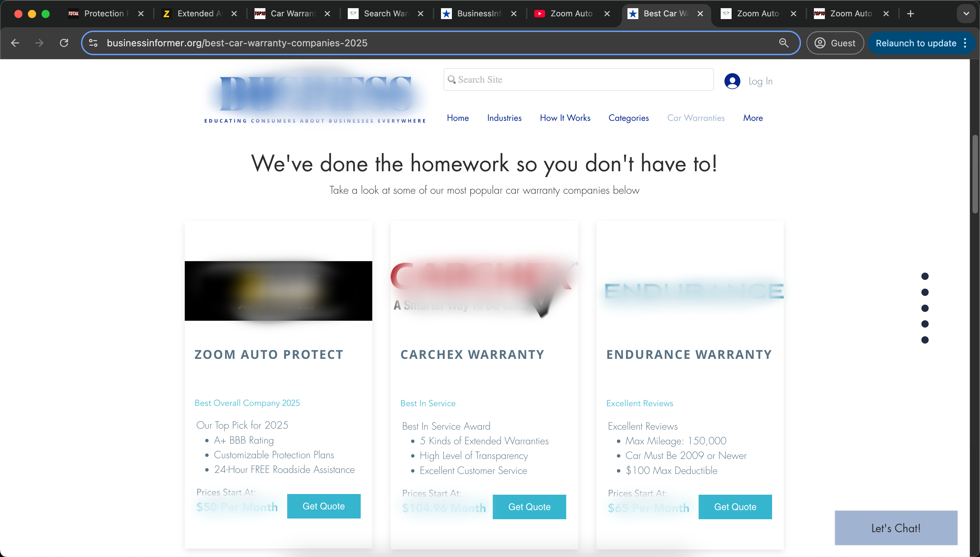Click the Excellent Reviews teal label
Screen dimensions: 980x557
pos(639,403)
